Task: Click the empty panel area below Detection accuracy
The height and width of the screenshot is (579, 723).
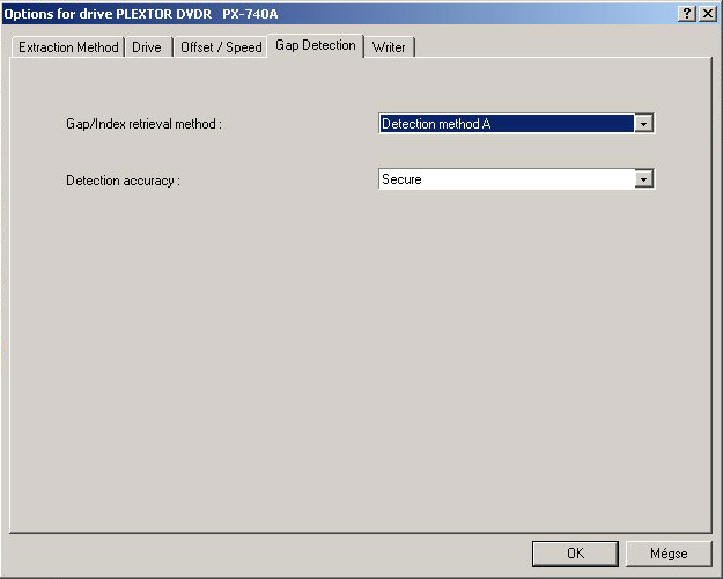Action: tap(360, 350)
